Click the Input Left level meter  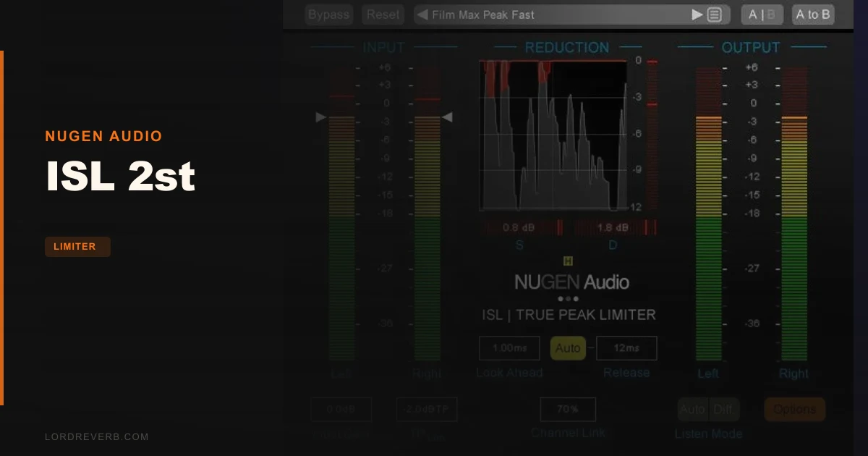pos(341,214)
